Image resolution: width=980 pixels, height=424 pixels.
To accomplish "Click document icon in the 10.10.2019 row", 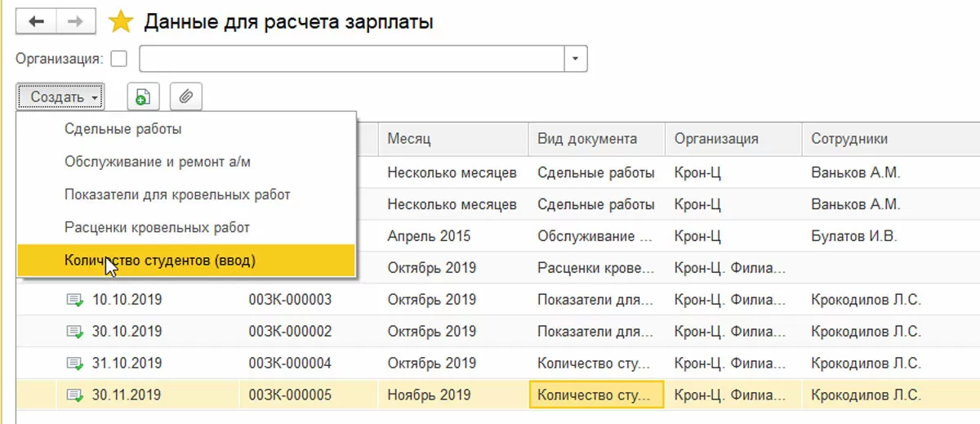I will 74,300.
